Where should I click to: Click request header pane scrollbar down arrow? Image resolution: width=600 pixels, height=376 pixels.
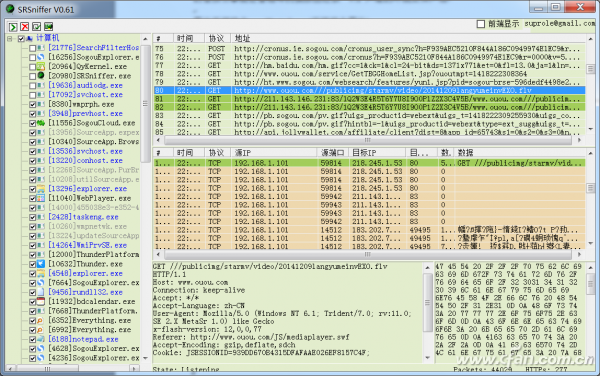click(428, 358)
